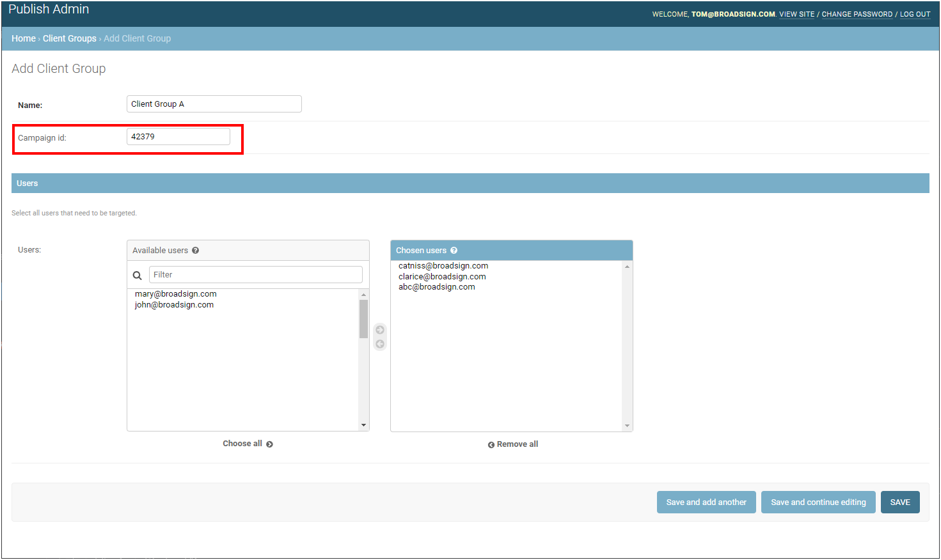Click the Campaign id input field
This screenshot has width=941, height=560.
click(178, 137)
